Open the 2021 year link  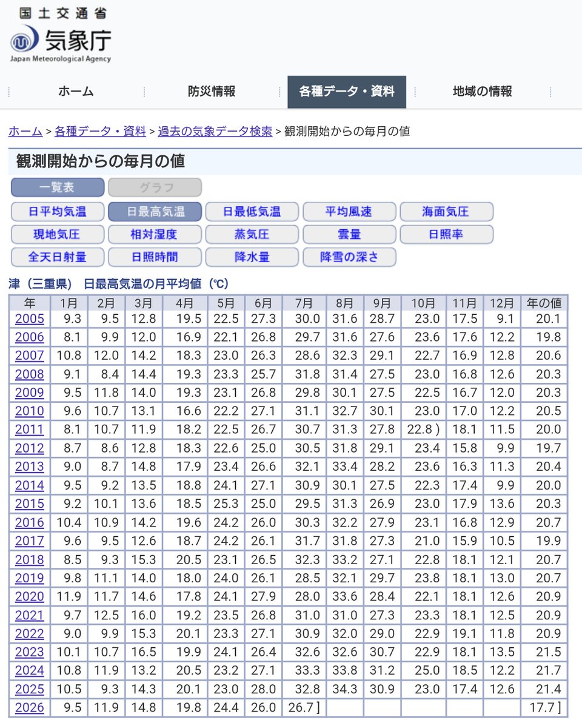coord(30,615)
